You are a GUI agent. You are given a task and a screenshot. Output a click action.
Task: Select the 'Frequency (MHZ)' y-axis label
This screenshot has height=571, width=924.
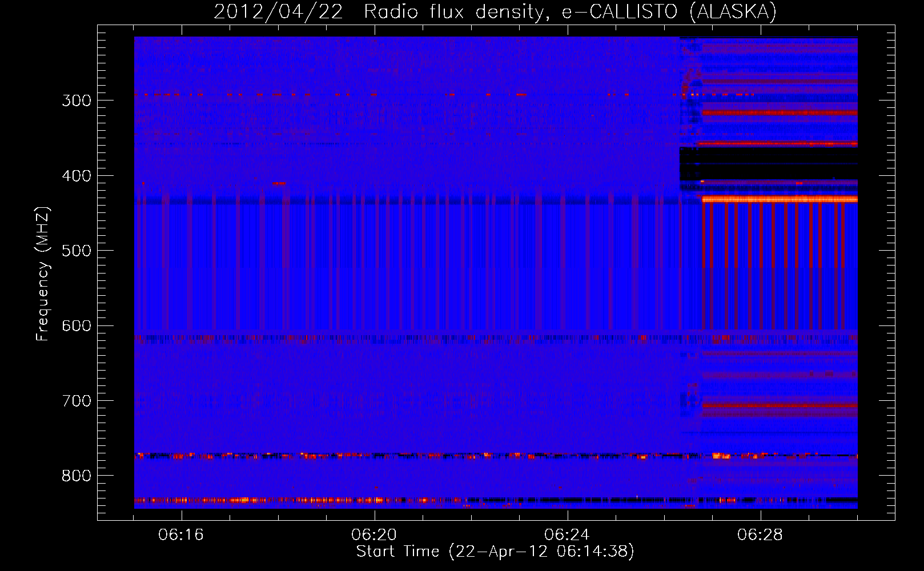(x=42, y=274)
